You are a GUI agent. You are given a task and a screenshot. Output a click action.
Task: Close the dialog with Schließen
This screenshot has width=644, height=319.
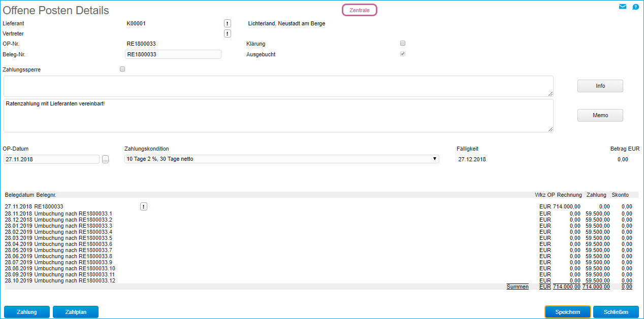(615, 312)
